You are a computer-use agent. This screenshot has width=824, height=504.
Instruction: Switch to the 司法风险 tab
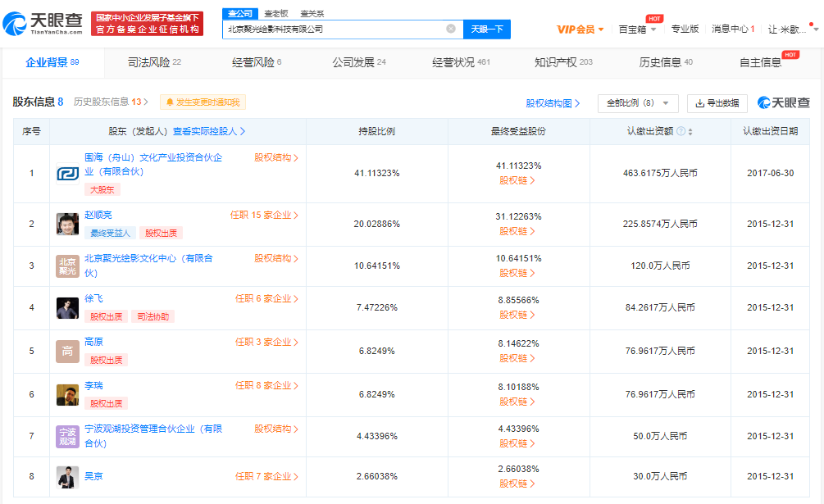pos(154,62)
